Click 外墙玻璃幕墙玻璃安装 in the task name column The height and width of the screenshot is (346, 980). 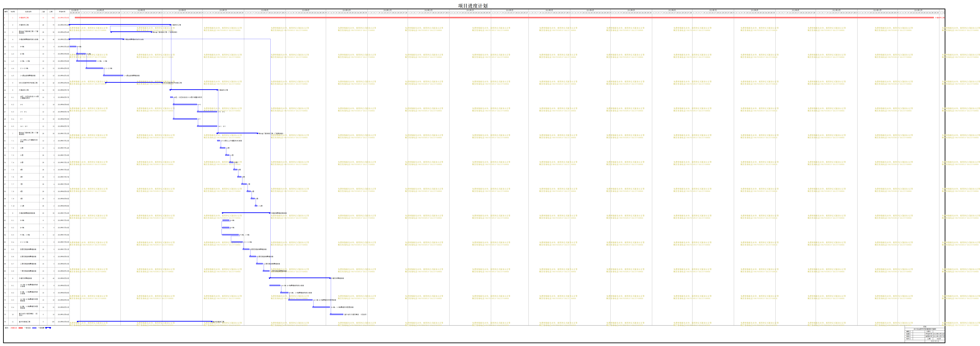pos(27,213)
